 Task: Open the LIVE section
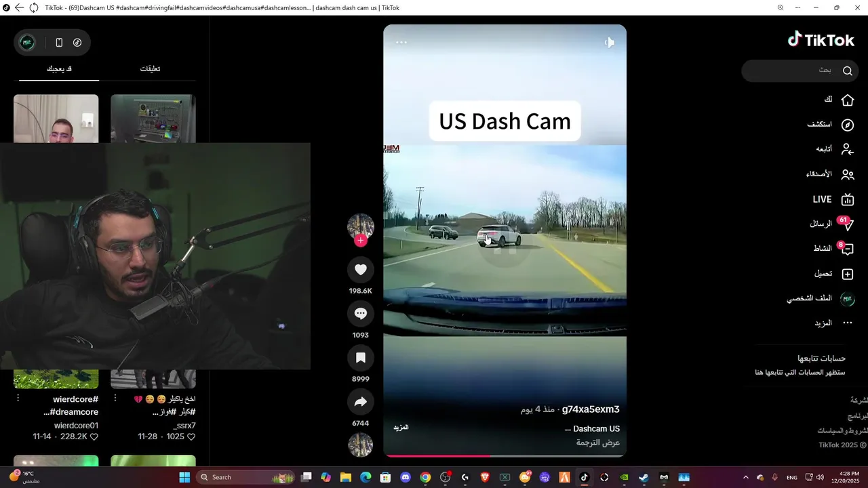coord(833,199)
